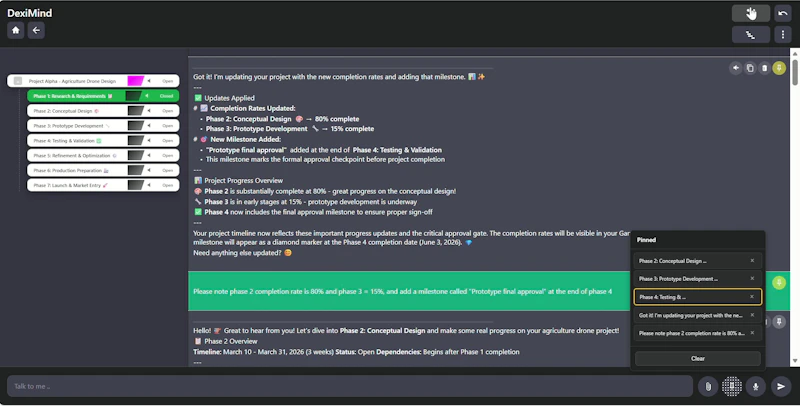The width and height of the screenshot is (800, 406).
Task: Click the Open status on Phase 4
Action: point(168,140)
